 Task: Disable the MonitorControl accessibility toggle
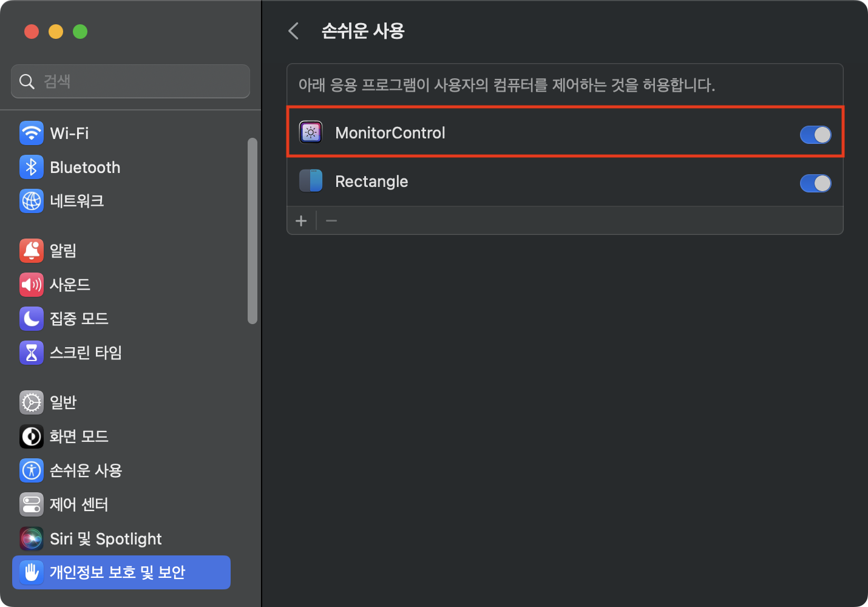(815, 135)
